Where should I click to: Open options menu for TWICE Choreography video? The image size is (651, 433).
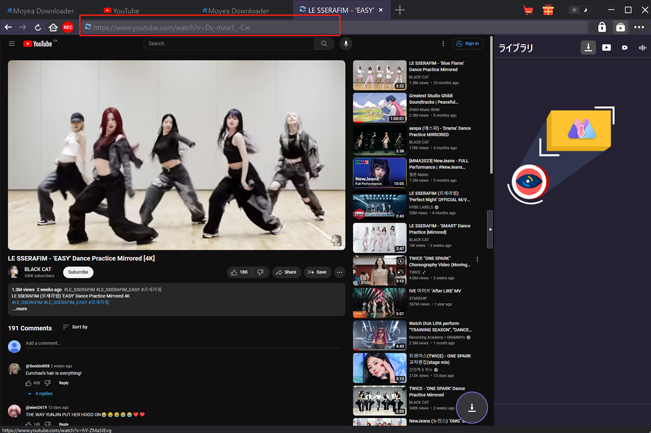477,259
